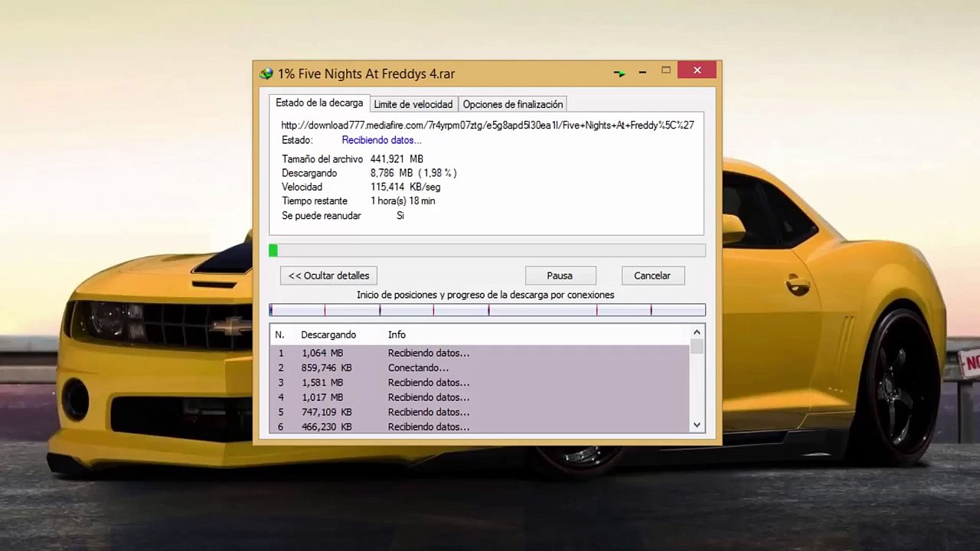Image resolution: width=980 pixels, height=551 pixels.
Task: Click the Conectando... status of connection 2
Action: pos(418,368)
